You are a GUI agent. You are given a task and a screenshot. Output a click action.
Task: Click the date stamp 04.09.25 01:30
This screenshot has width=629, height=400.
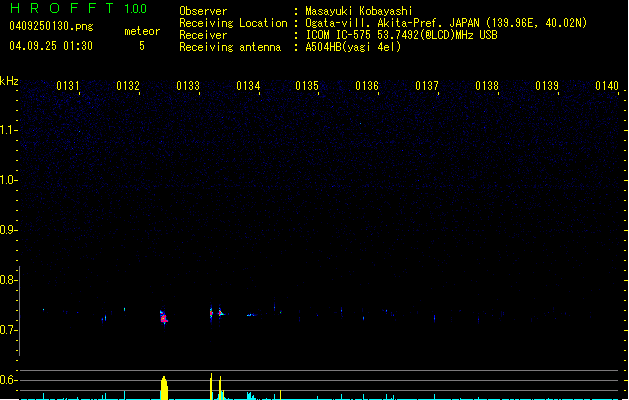(x=51, y=46)
